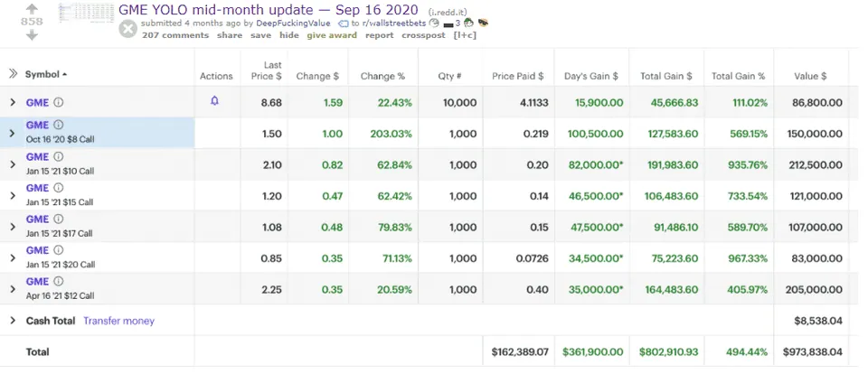Sort by Total Gain % column

coord(739,77)
